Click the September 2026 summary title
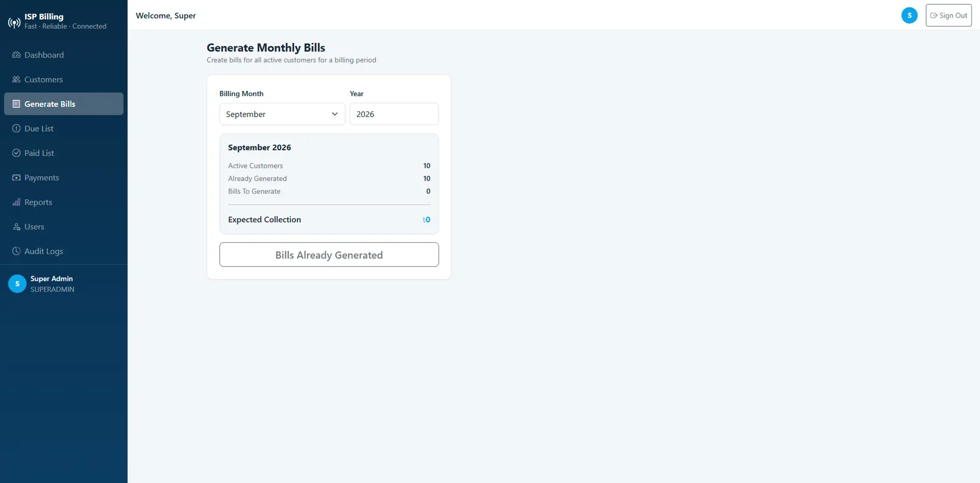The image size is (980, 483). (260, 148)
